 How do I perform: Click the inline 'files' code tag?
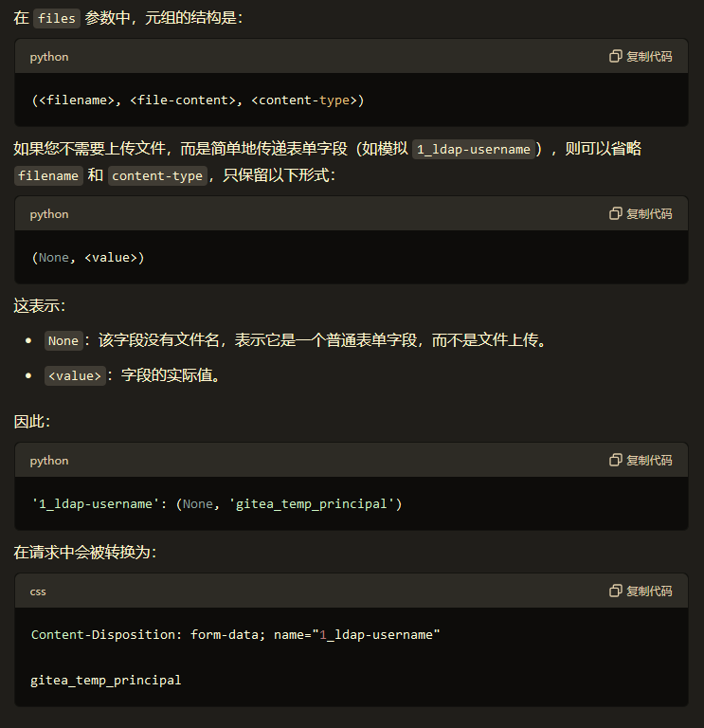[57, 19]
